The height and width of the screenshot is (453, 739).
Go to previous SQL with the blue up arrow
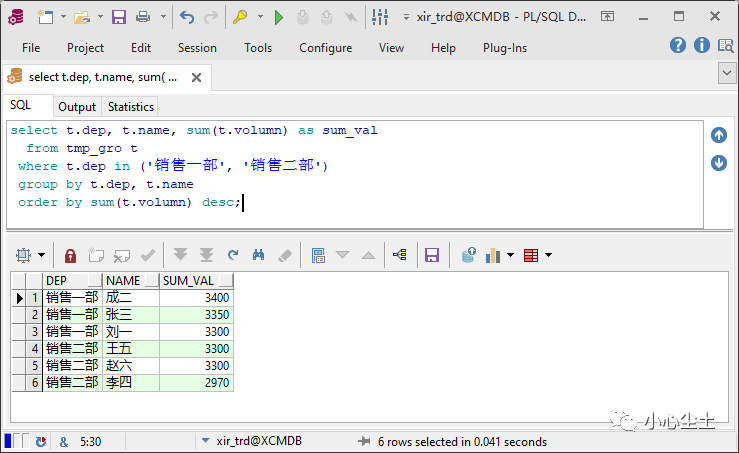[x=719, y=135]
